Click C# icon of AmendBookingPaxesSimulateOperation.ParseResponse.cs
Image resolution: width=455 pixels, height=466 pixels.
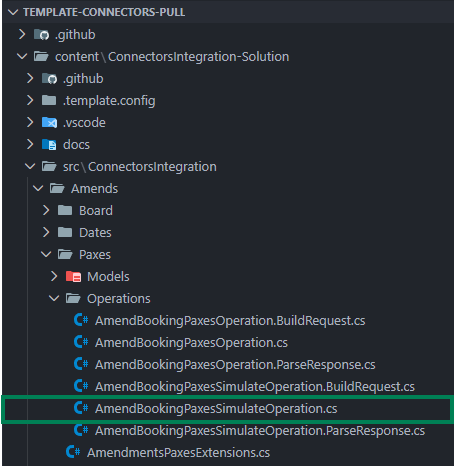[81, 430]
